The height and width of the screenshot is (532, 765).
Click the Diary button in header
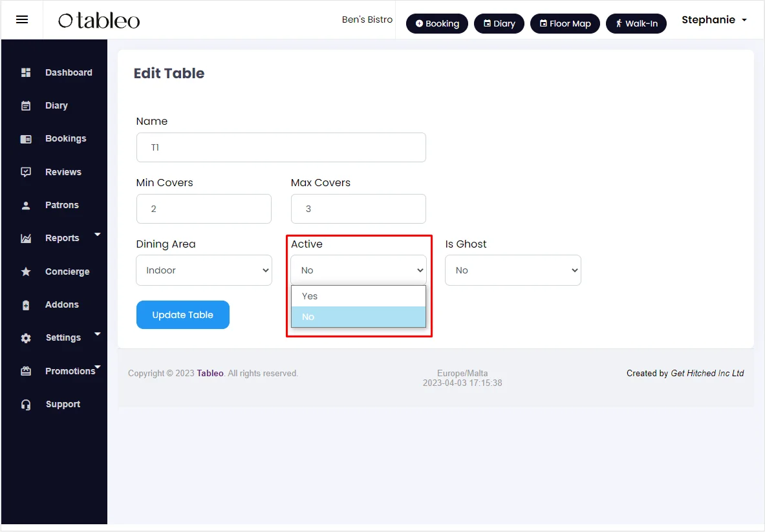click(499, 23)
